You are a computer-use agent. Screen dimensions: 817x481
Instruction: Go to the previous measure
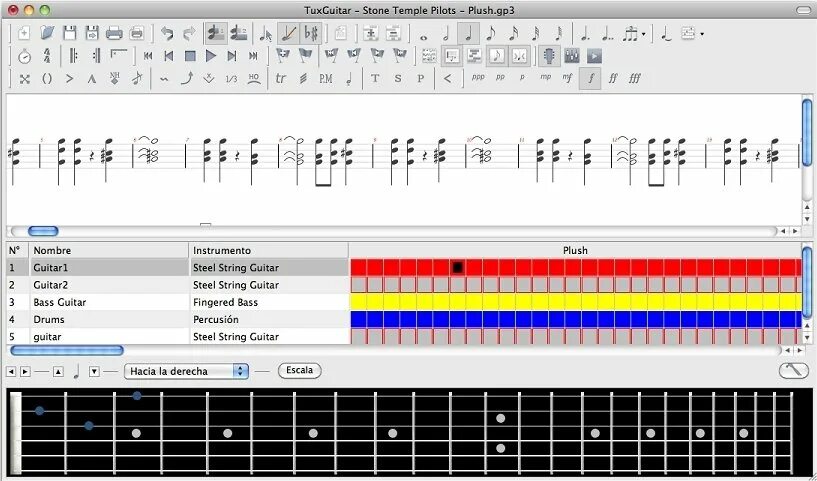(169, 56)
